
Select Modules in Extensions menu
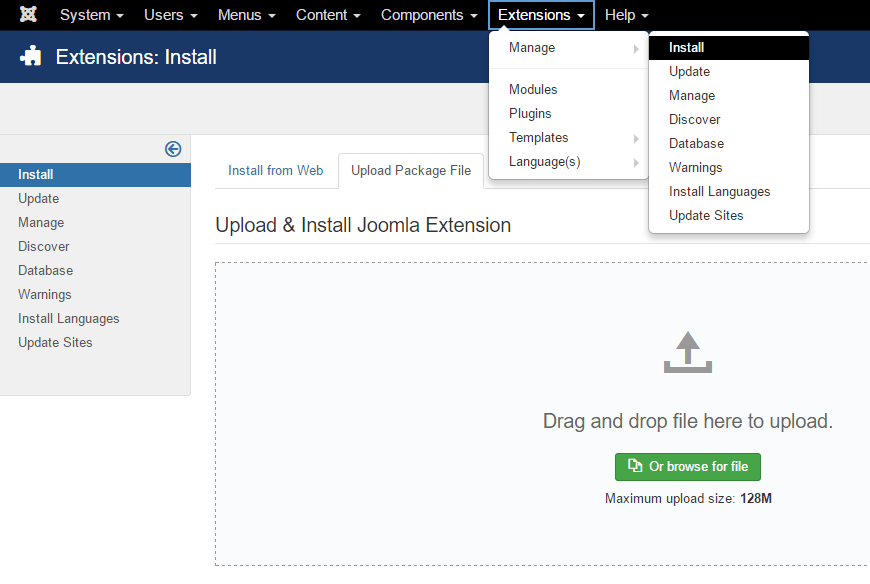pyautogui.click(x=569, y=89)
